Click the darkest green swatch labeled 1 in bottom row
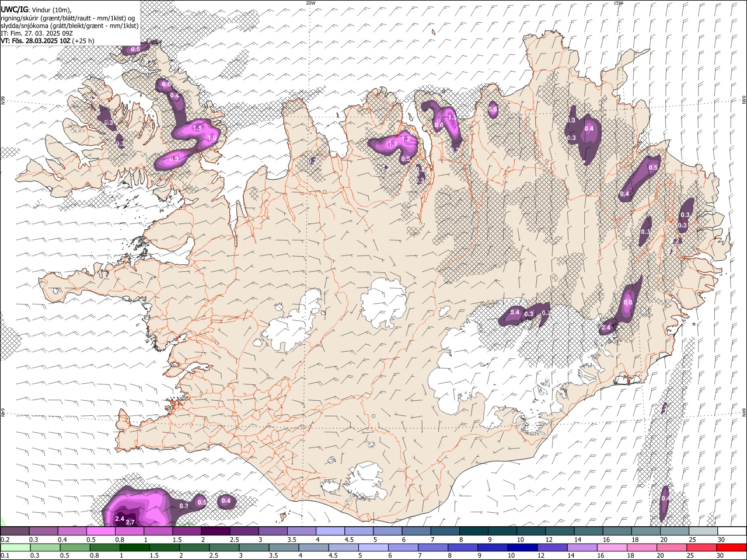Viewport: 747px width, 560px height. pos(134,548)
